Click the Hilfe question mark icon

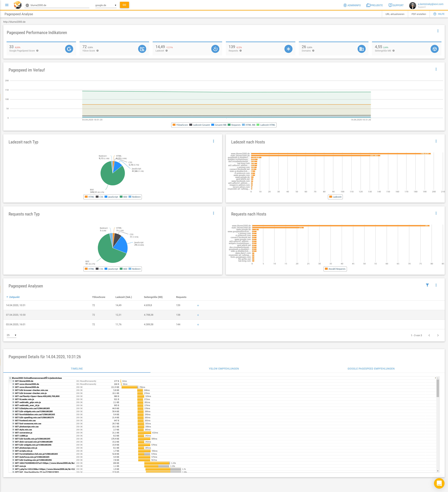[x=435, y=14]
